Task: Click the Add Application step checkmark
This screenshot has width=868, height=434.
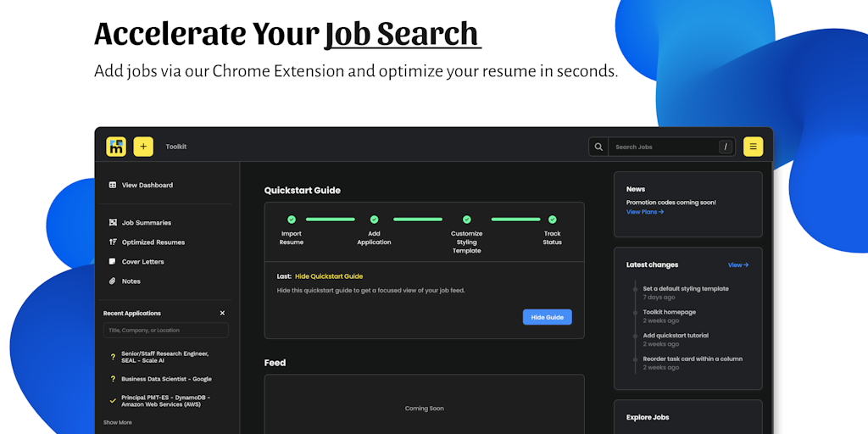Action: click(x=374, y=220)
